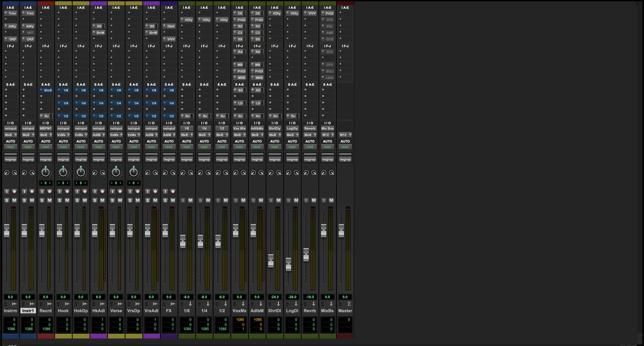Open the HDly insert on the 1/8 channel
644x346 pixels.
188,20
